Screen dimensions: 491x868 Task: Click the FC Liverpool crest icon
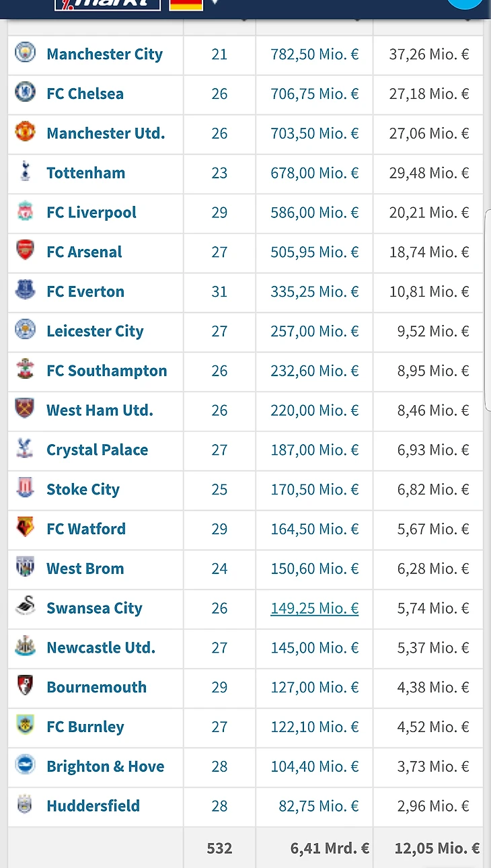click(x=25, y=211)
